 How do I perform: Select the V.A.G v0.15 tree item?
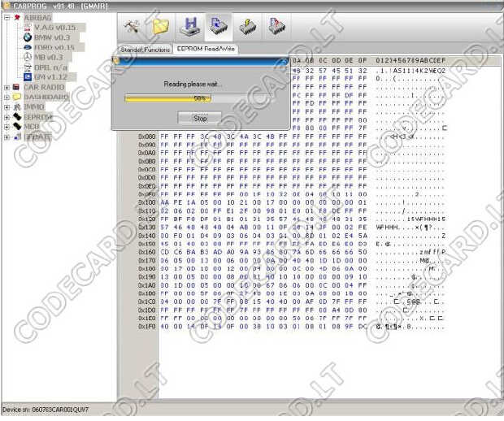(54, 28)
